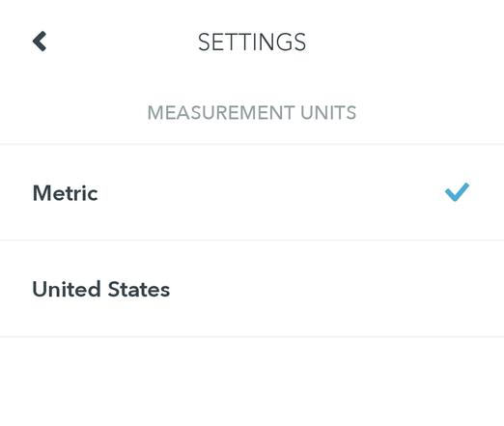Return to previous screen via back icon

coord(40,42)
